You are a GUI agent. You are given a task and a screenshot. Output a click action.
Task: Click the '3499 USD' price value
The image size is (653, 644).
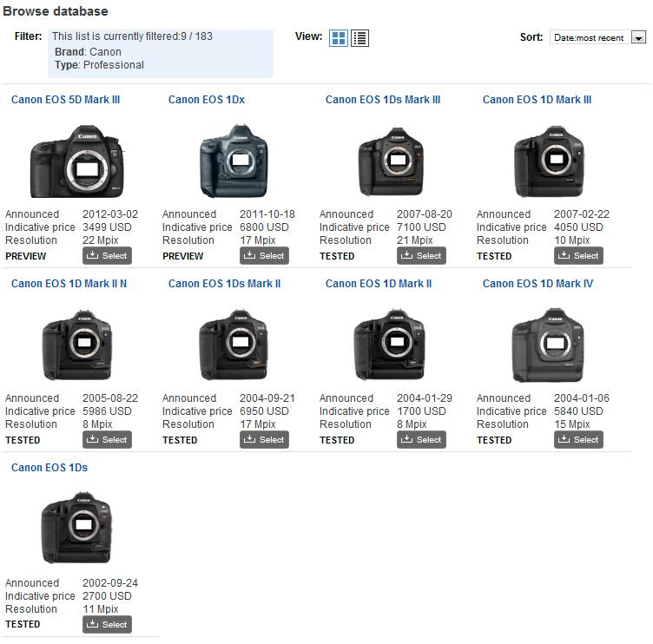coord(107,227)
